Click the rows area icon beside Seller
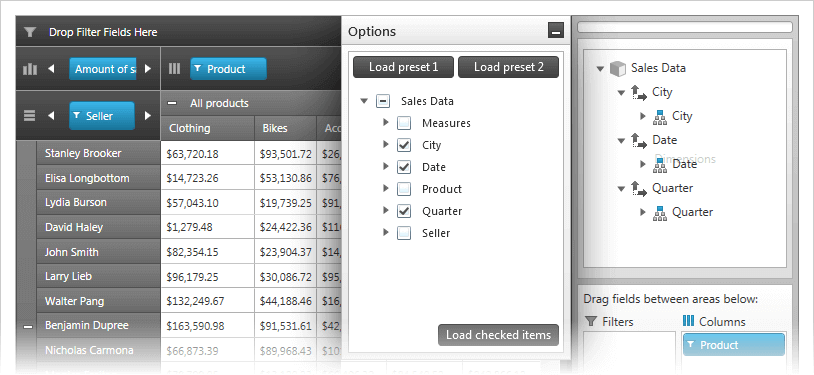This screenshot has width=814, height=375. (30, 115)
